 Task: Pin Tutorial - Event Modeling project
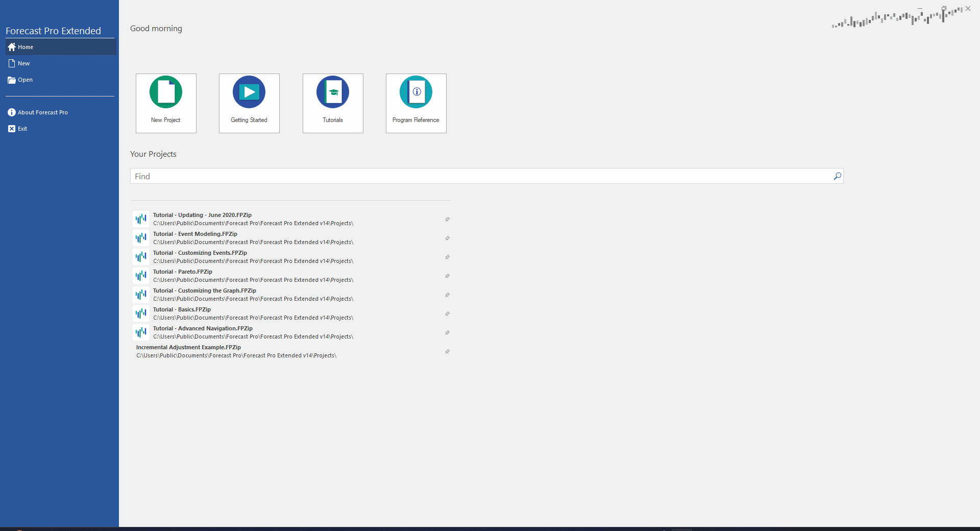447,238
